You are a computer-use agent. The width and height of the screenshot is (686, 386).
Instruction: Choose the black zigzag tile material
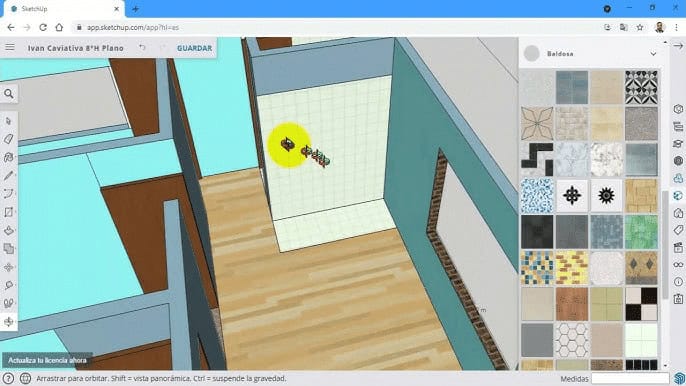pos(537,160)
